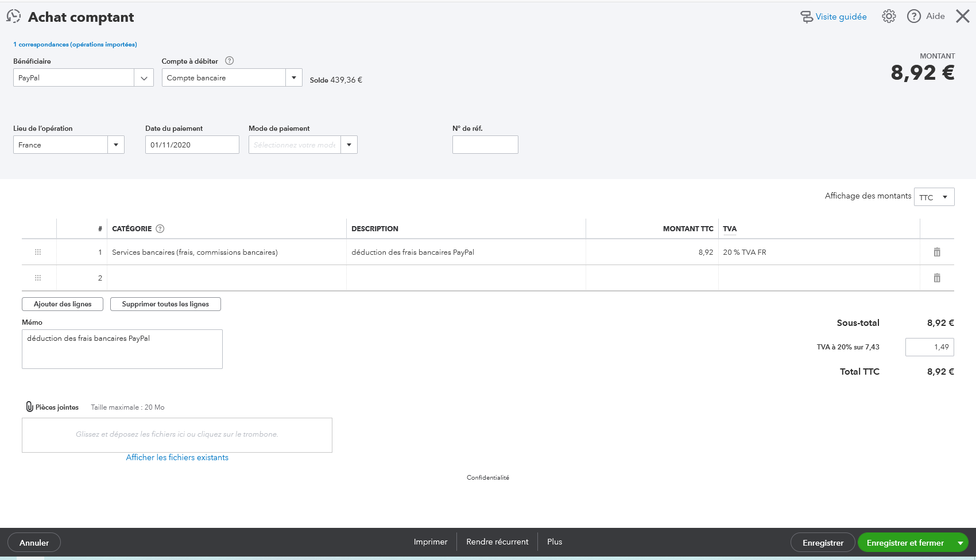
Task: Click the Achat comptant header icon
Action: click(13, 16)
